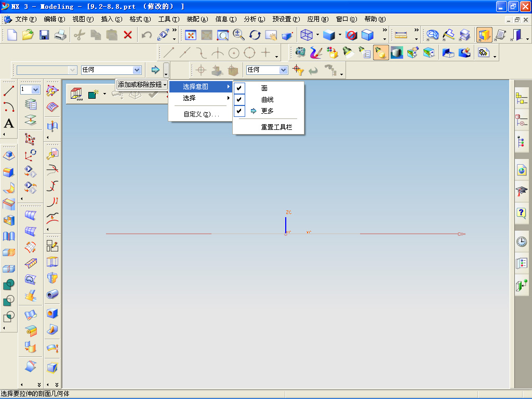Screen dimensions: 532x399
Task: Delete with the red X icon
Action: click(x=128, y=35)
